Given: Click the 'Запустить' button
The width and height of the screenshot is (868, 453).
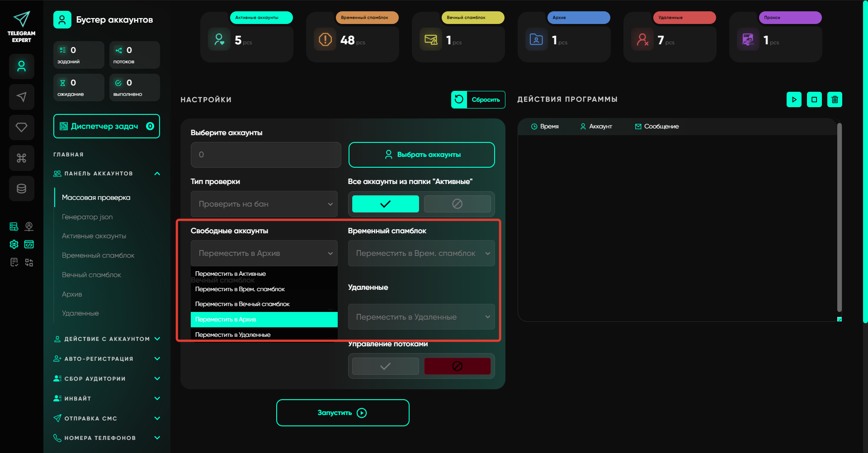Looking at the screenshot, I should pyautogui.click(x=343, y=413).
